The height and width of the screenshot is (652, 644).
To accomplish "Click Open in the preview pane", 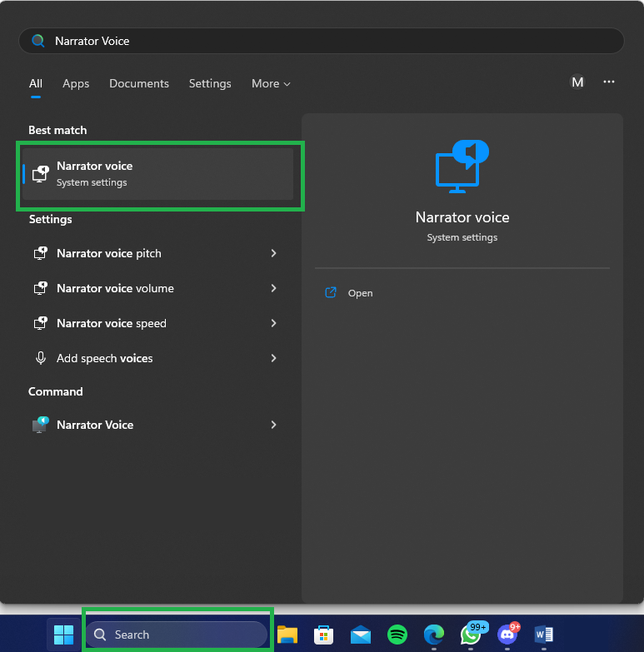I will click(360, 293).
